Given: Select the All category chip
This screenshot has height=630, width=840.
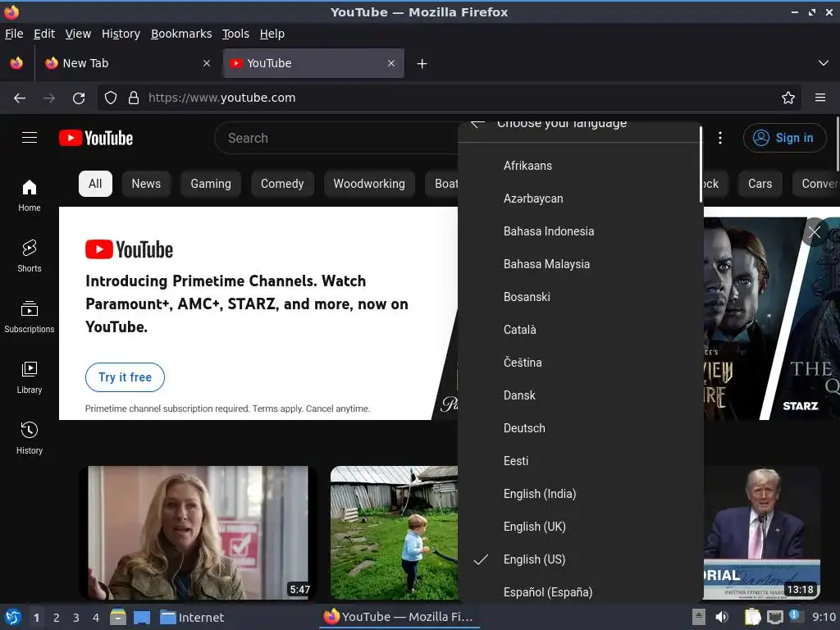Looking at the screenshot, I should point(95,184).
